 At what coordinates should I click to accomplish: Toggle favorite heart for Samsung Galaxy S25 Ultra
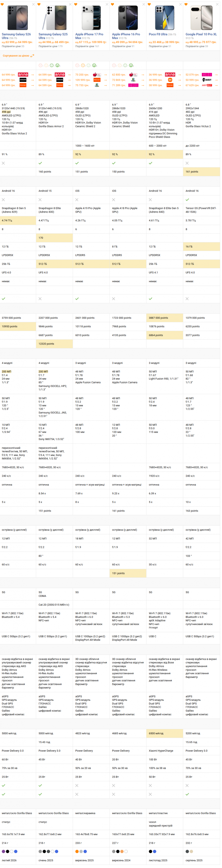coord(39,4)
